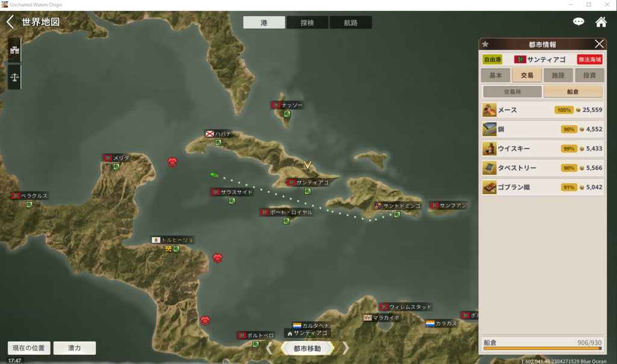
Task: Go to previous city with left chevron
Action: pyautogui.click(x=269, y=348)
